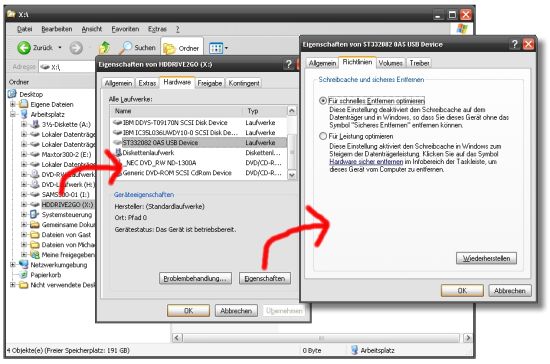This screenshot has width=550, height=364.
Task: Select Nicht verwendete Desktop folder icon
Action: pos(24,285)
